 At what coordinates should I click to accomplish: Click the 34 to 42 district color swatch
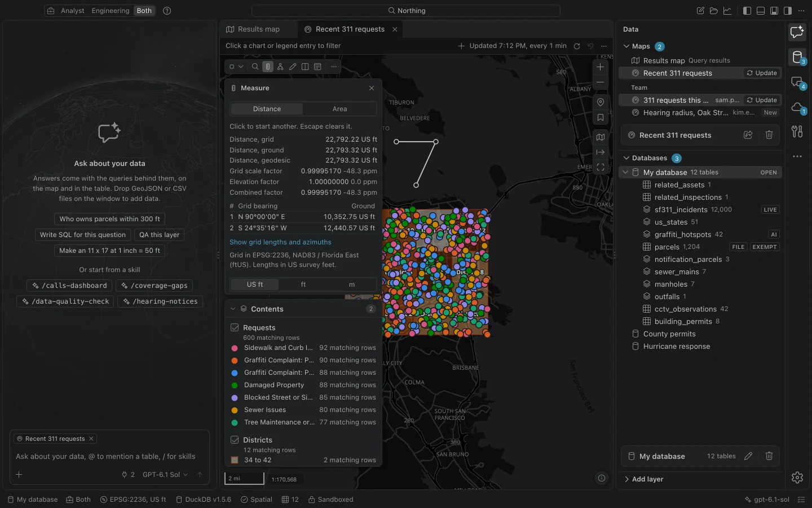click(235, 460)
